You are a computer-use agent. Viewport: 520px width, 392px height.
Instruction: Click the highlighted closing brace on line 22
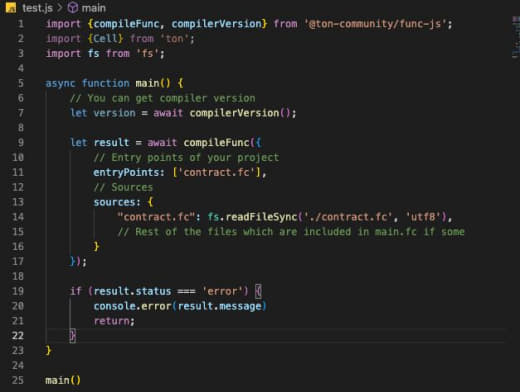[x=72, y=335]
